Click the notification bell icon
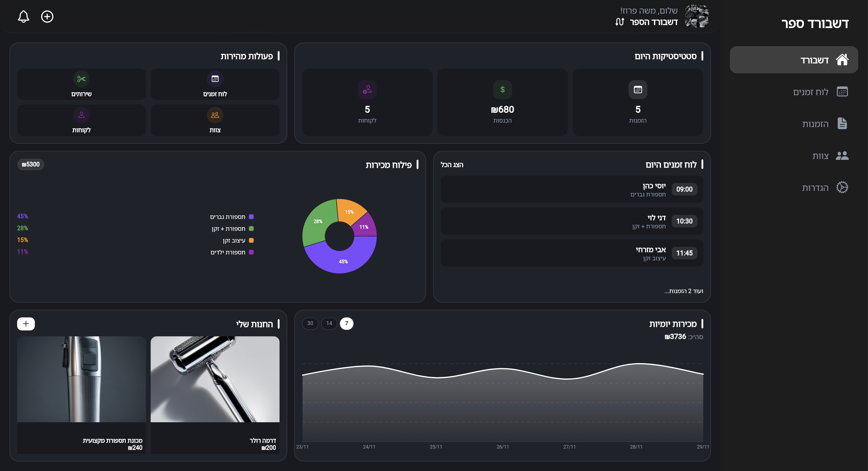Viewport: 868px width, 471px height. click(23, 17)
